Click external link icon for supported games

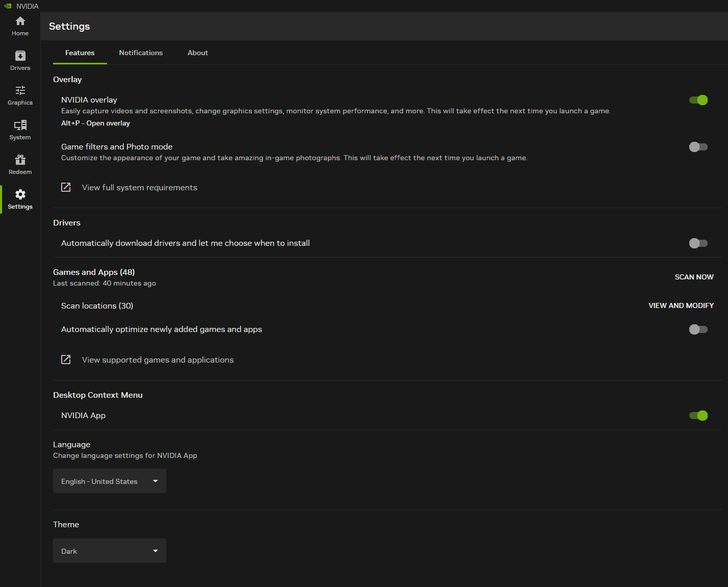(66, 359)
